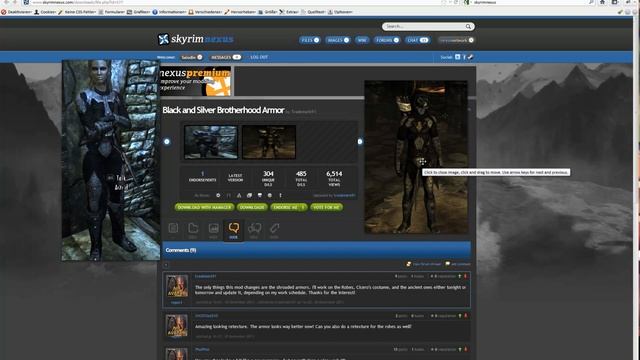The image size is (640, 360).
Task: Open the Hervorheben menu in the developer toolbar
Action: [240, 12]
